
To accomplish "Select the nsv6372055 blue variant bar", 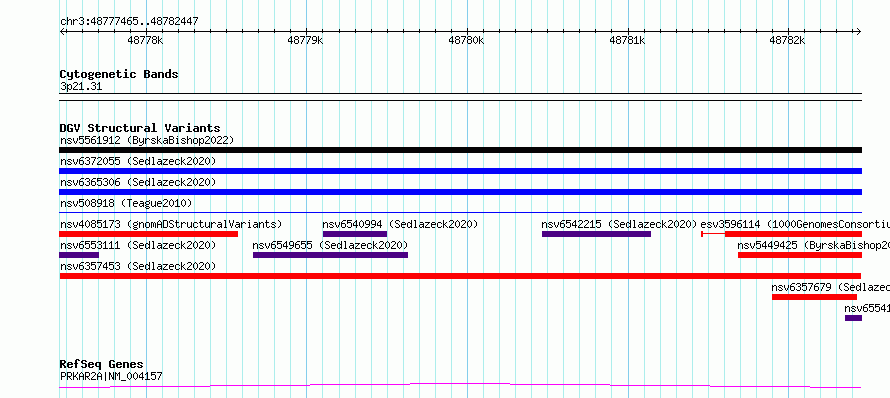I will (460, 171).
